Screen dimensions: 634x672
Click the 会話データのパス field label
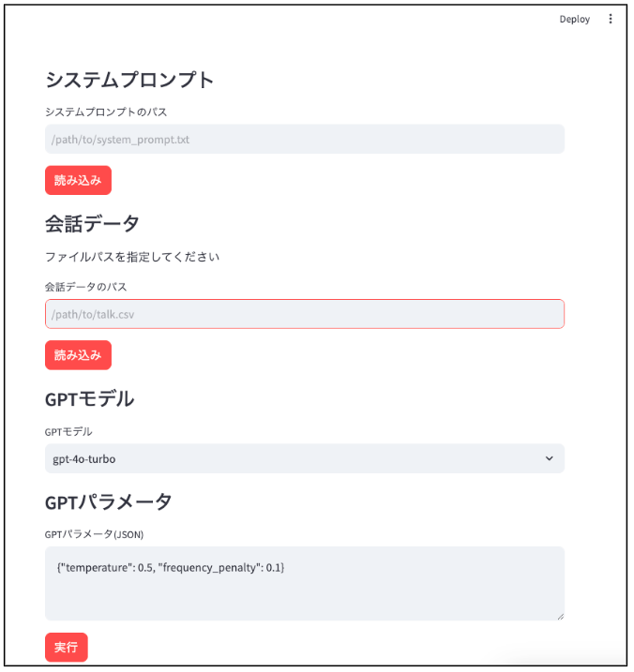(85, 287)
